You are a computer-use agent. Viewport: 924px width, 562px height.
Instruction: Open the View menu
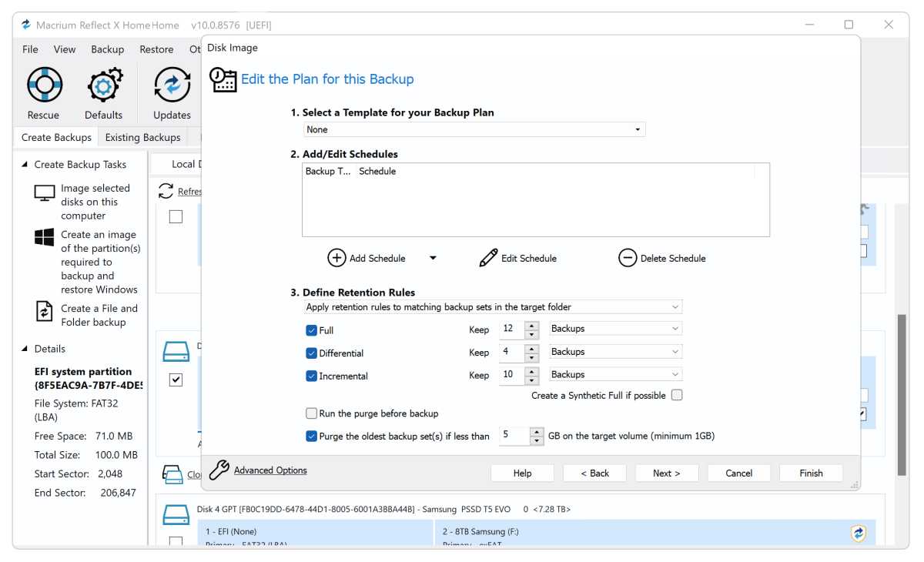tap(65, 49)
